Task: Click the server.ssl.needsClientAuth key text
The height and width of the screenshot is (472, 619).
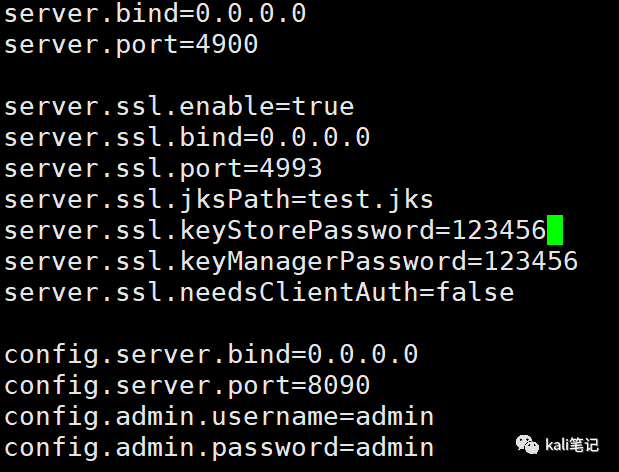Action: [x=211, y=293]
